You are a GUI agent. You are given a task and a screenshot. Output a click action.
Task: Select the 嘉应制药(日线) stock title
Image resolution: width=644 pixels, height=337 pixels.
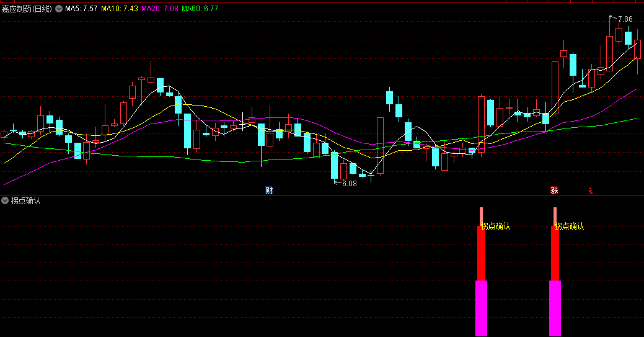click(27, 9)
